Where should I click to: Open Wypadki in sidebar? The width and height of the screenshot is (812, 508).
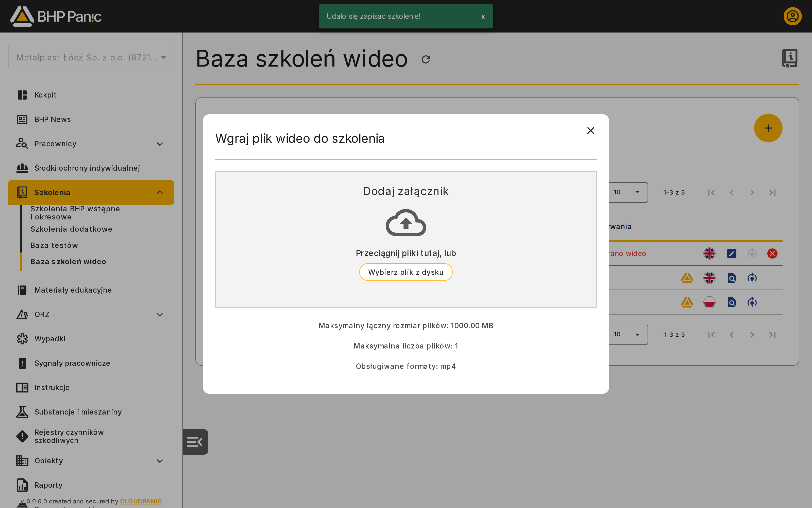pos(91,339)
